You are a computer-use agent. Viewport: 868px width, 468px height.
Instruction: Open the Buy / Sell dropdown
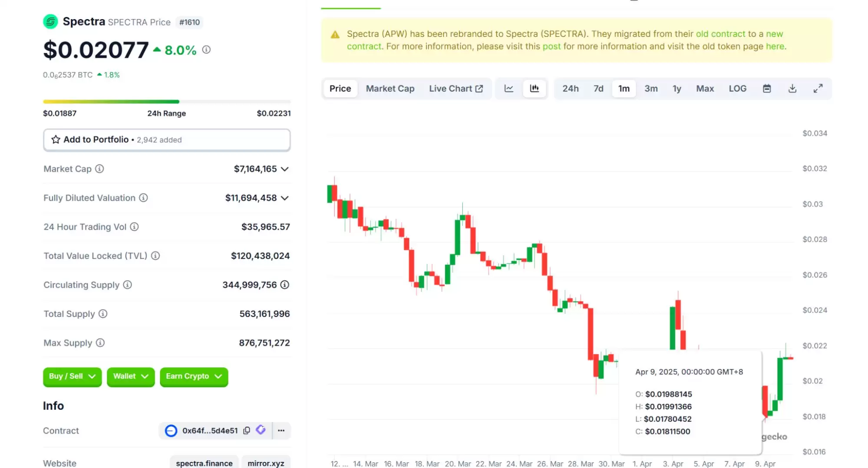point(72,376)
